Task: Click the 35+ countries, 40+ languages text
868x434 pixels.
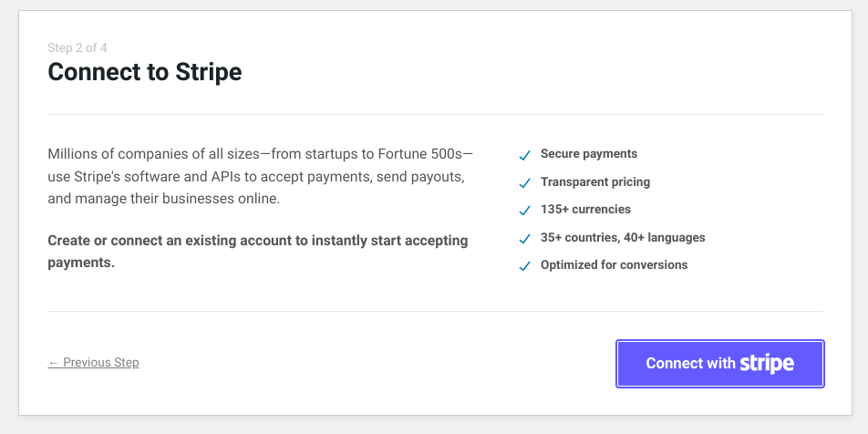Action: click(623, 237)
